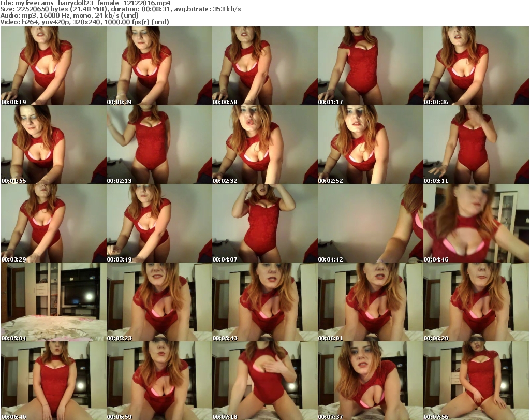Select the thumbnail timestamped 00:00:39
530x420 pixels.
159,66
